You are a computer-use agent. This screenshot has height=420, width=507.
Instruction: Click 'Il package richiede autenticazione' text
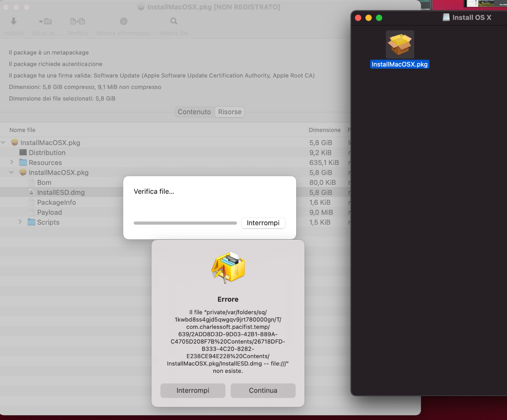pyautogui.click(x=56, y=64)
